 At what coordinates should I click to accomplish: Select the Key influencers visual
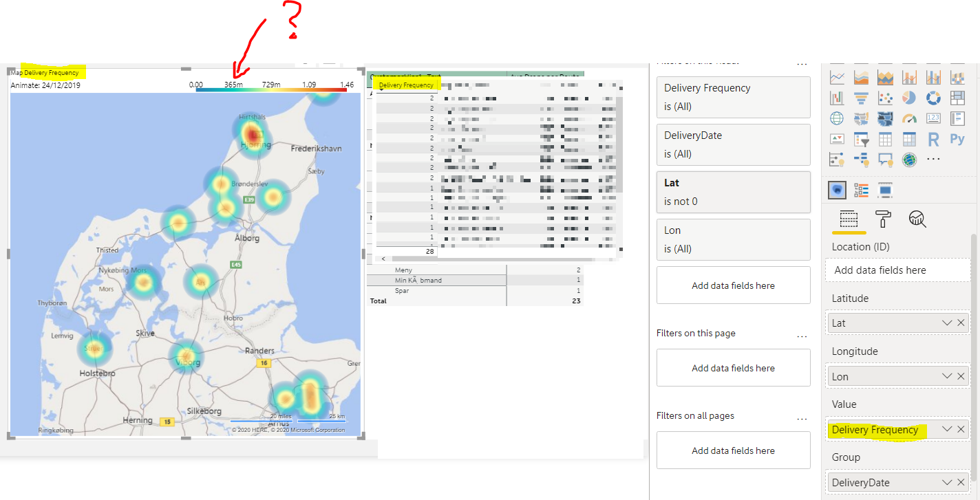tap(837, 160)
